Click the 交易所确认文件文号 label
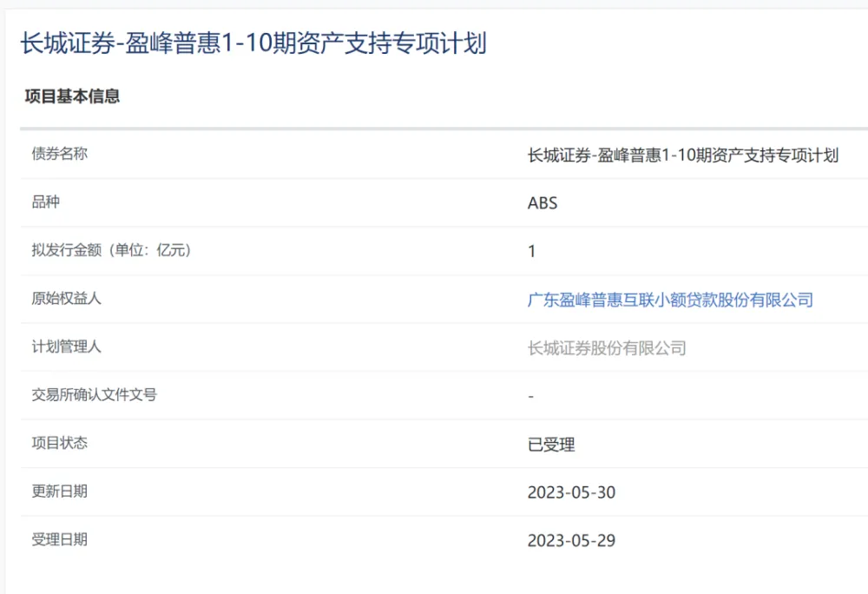868x594 pixels. [94, 395]
